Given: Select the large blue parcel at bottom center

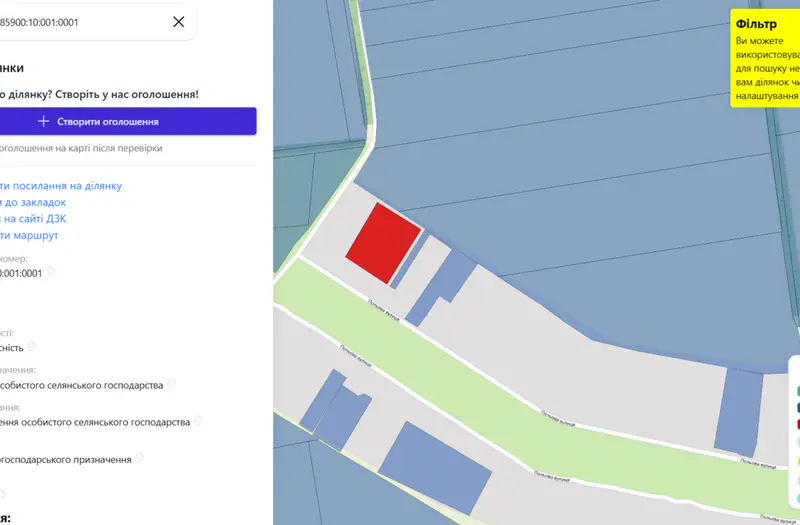Looking at the screenshot, I should pos(435,468).
